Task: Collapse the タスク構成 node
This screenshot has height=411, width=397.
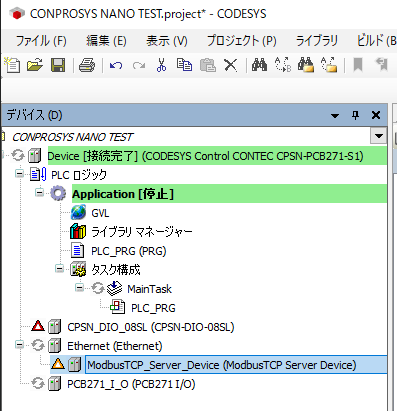Action: pyautogui.click(x=59, y=268)
